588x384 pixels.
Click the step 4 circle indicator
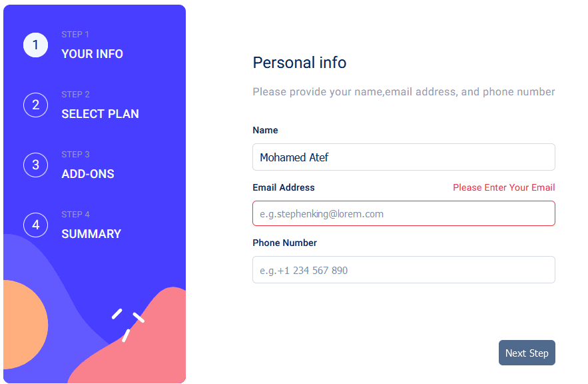(x=35, y=225)
